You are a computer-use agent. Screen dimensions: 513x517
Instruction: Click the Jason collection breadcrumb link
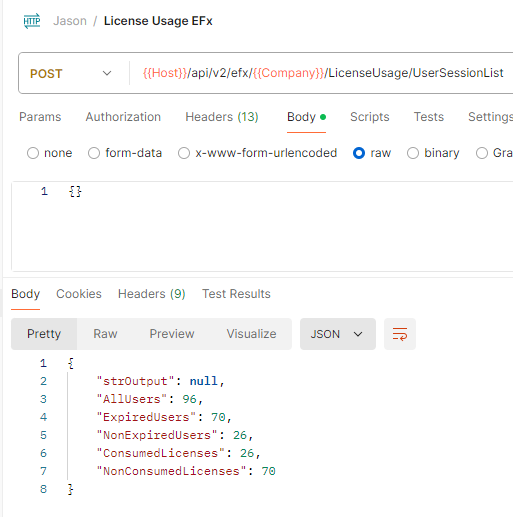click(x=70, y=21)
